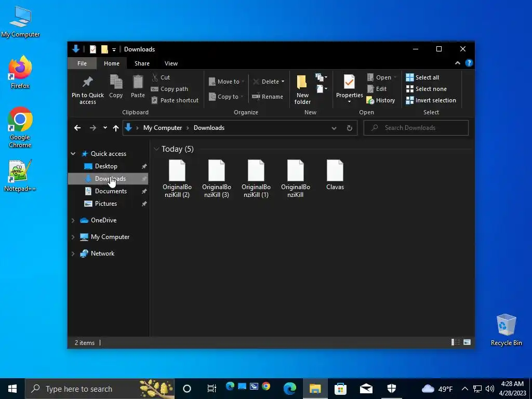This screenshot has height=399, width=532.
Task: Click the Forward navigation arrow
Action: (92, 128)
